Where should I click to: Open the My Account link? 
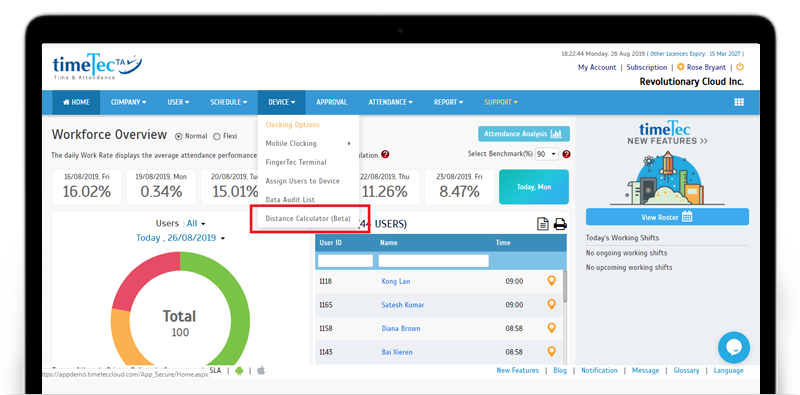tap(597, 67)
